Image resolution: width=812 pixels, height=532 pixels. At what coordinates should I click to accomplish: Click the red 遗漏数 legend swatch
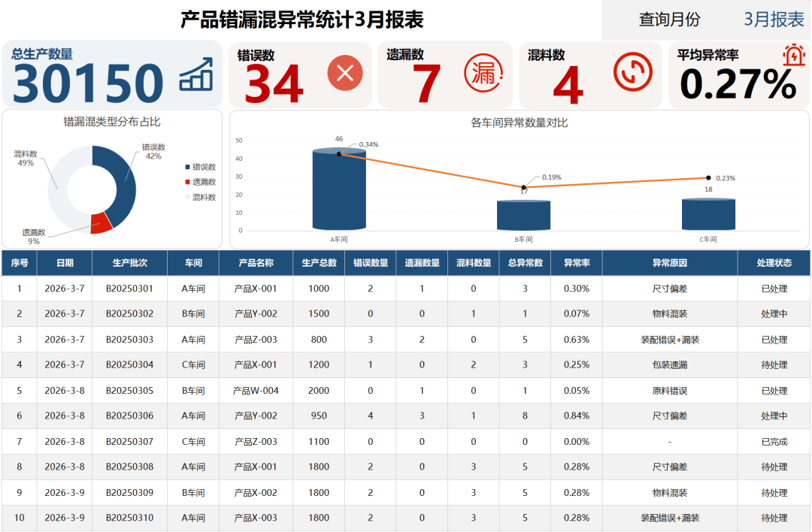187,182
